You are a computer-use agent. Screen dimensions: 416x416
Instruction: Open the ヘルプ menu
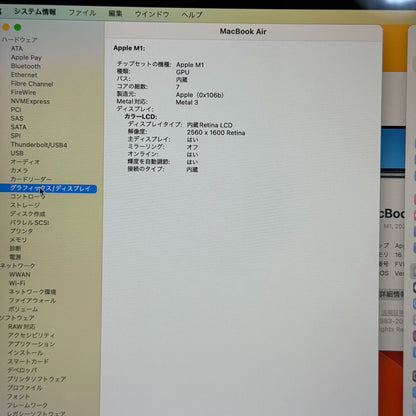(192, 15)
